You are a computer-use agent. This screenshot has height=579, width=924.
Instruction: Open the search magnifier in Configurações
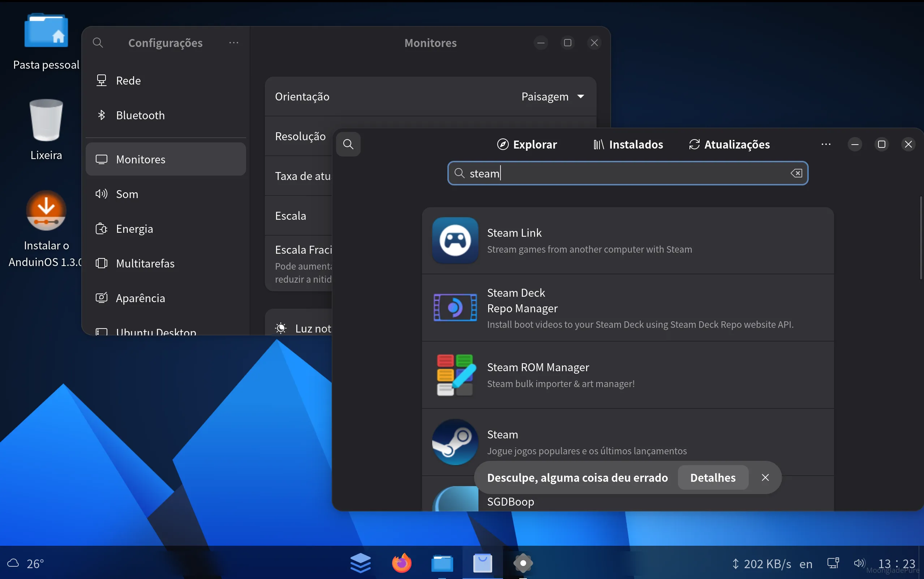[98, 43]
